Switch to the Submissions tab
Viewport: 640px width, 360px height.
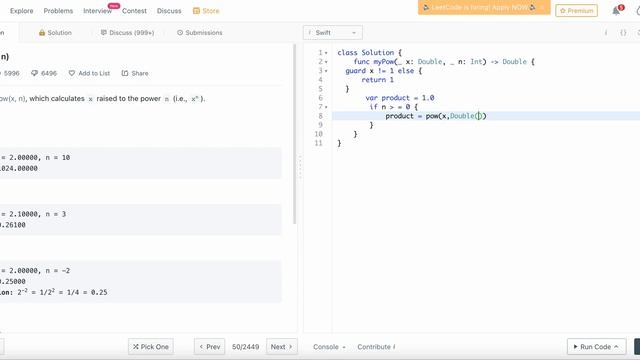[200, 33]
